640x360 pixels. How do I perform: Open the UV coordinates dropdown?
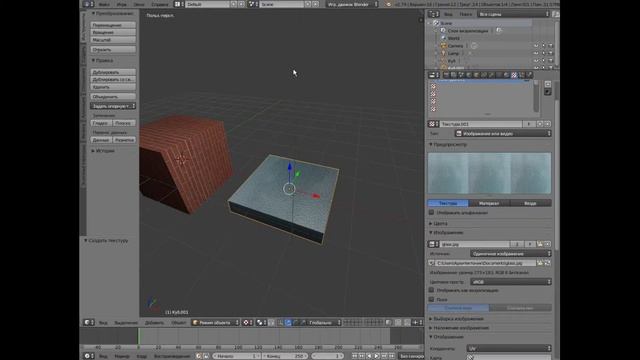[509, 348]
